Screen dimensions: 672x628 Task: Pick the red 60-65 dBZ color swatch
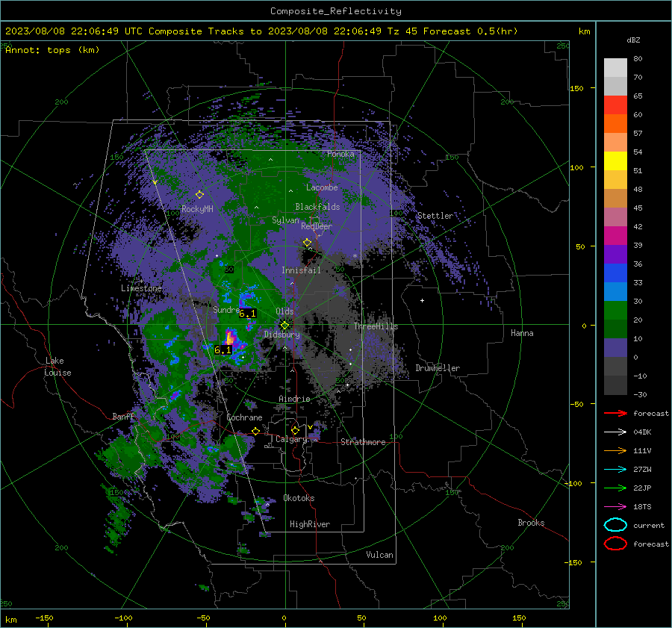pos(615,105)
